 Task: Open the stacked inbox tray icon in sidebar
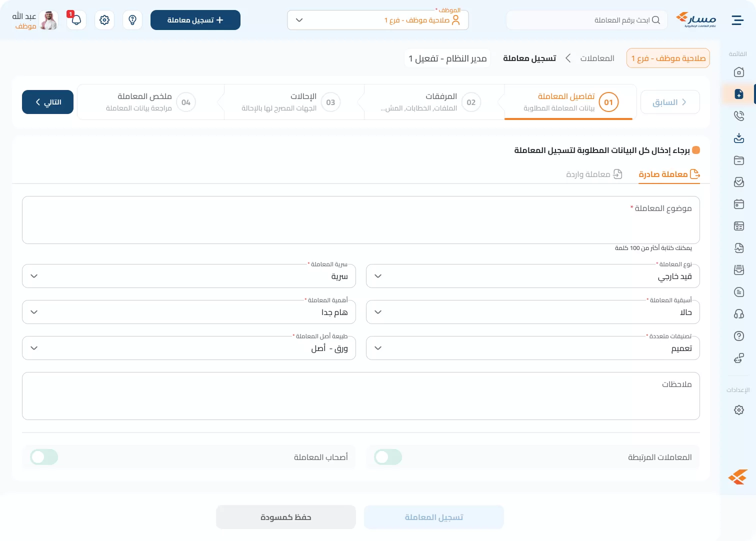[x=739, y=270]
